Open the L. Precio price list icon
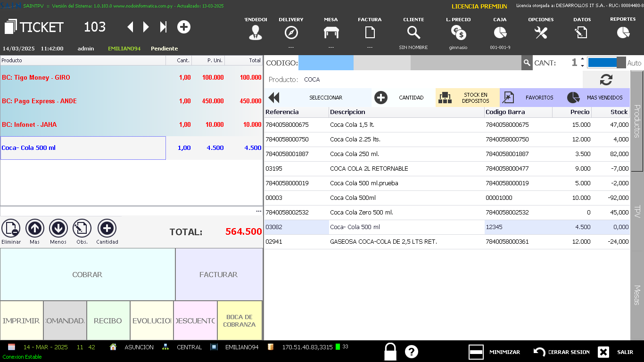Image resolution: width=644 pixels, height=362 pixels. pyautogui.click(x=458, y=33)
